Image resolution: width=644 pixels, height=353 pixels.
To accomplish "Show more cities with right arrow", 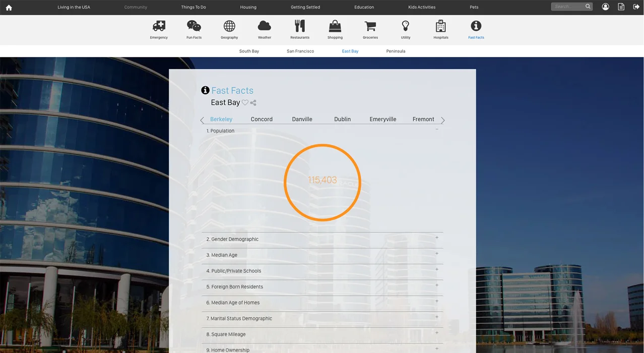I will pyautogui.click(x=443, y=120).
